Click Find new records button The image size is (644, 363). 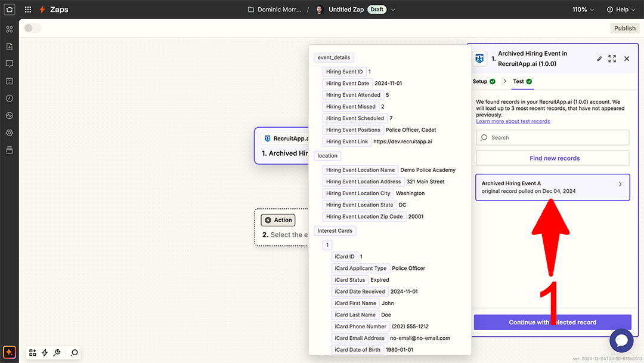click(x=552, y=158)
